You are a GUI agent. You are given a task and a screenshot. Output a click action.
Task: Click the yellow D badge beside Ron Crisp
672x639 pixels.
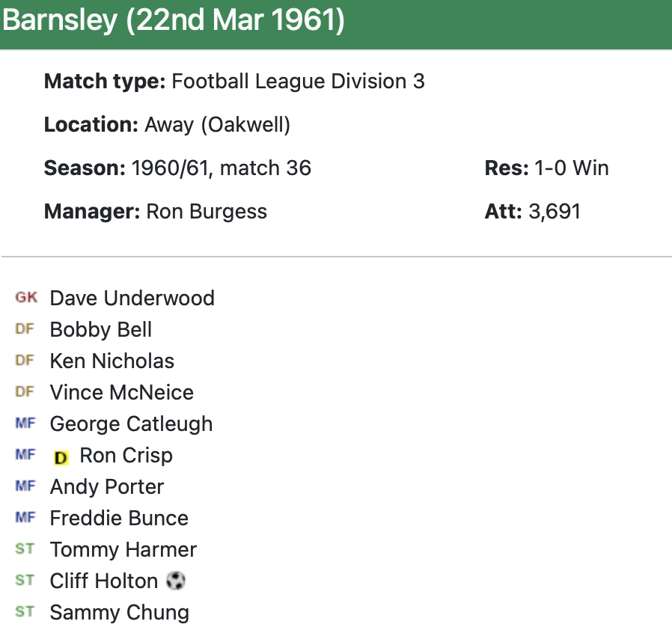pyautogui.click(x=61, y=456)
